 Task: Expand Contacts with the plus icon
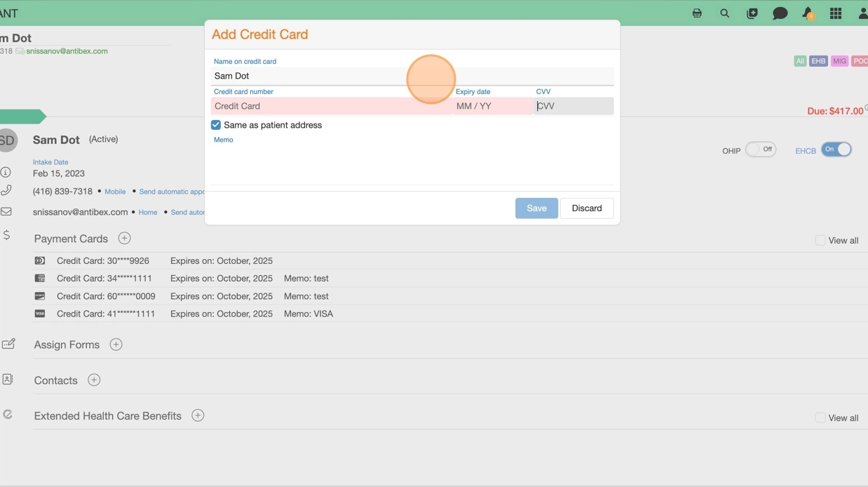[94, 380]
